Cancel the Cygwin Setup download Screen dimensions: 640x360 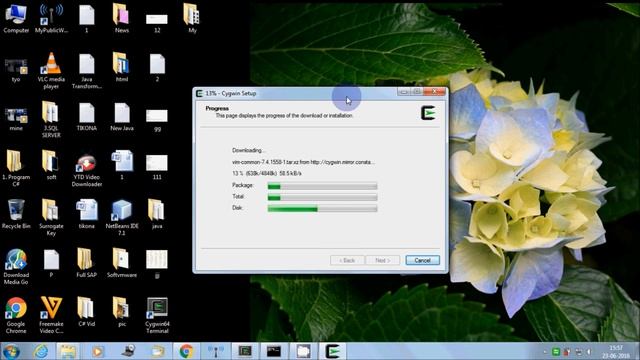[422, 260]
